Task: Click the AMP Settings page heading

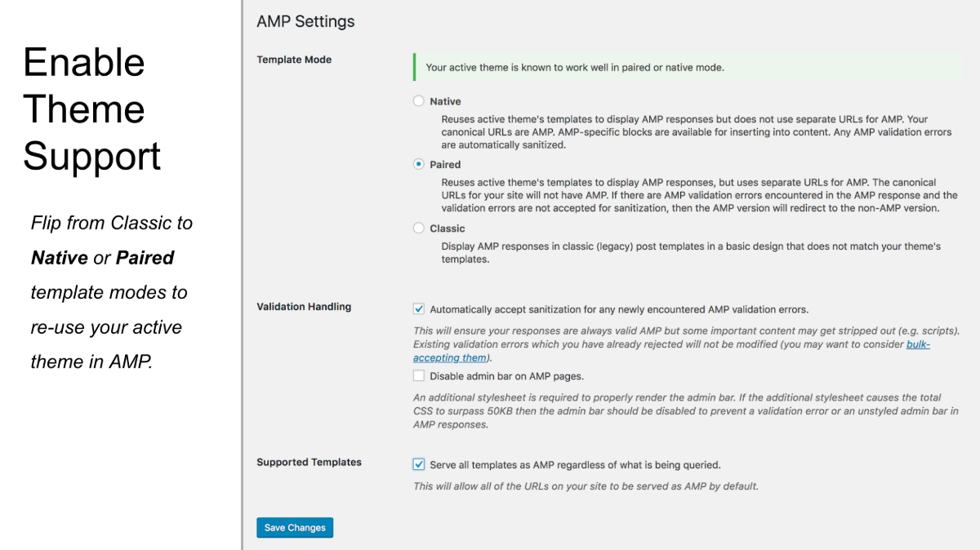Action: pos(305,22)
